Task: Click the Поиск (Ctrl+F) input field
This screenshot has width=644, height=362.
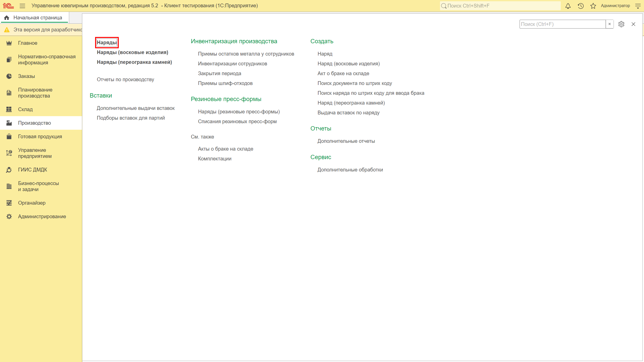Action: click(562, 24)
